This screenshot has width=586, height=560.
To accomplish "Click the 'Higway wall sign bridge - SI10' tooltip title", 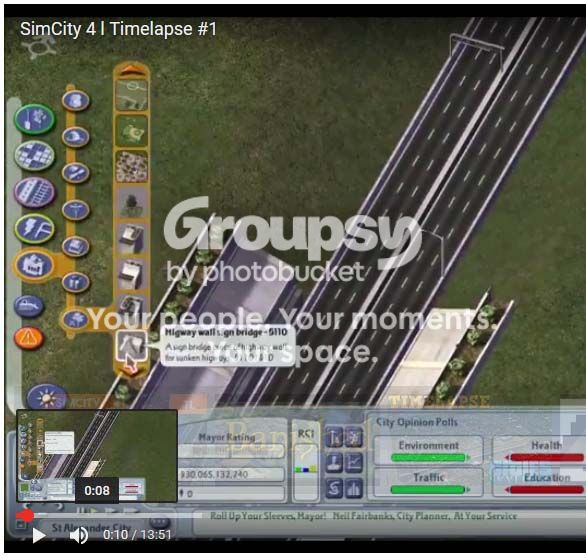I will click(226, 332).
